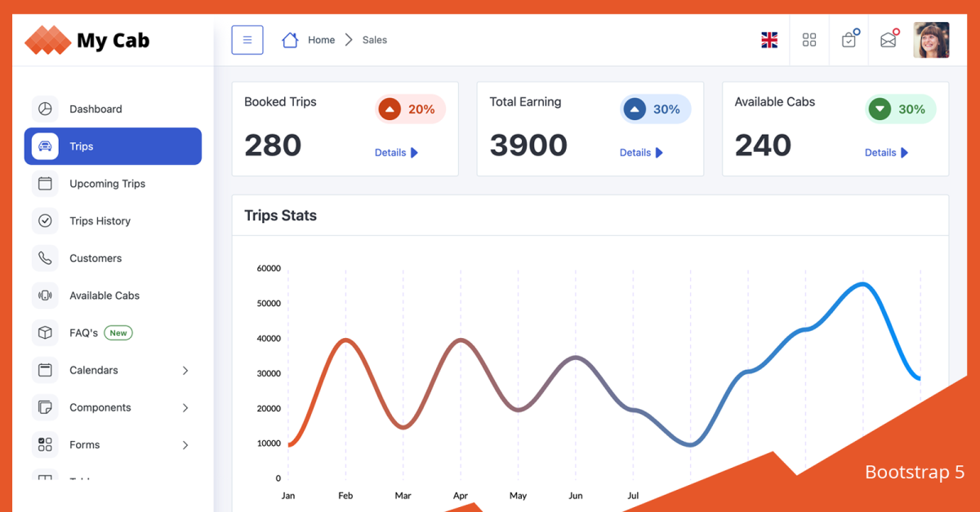This screenshot has width=980, height=512.
Task: Click the Customers phone icon
Action: pyautogui.click(x=45, y=258)
